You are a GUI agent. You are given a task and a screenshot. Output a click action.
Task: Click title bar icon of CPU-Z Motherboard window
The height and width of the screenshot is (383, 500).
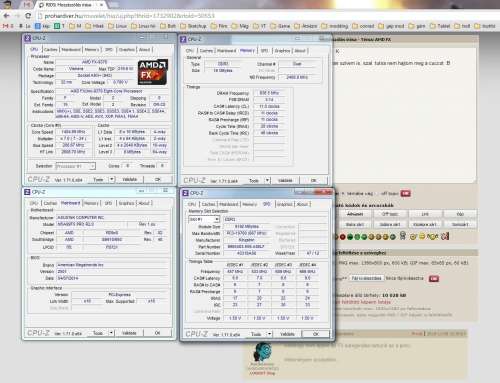tap(27, 192)
